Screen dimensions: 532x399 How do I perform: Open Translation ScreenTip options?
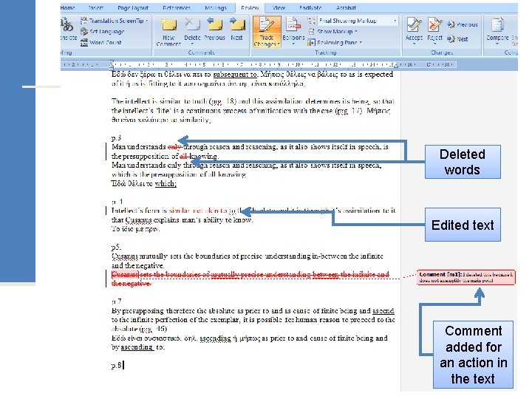[115, 21]
